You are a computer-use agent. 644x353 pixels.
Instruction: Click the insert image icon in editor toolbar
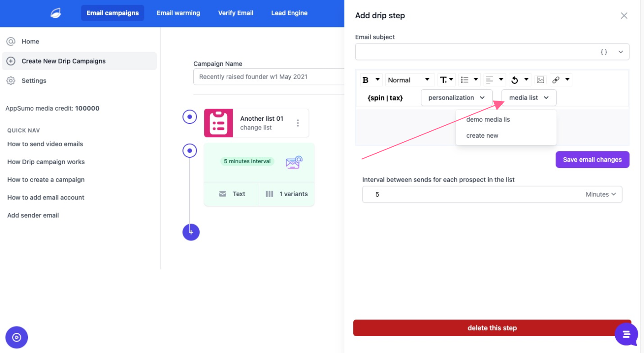tap(540, 80)
